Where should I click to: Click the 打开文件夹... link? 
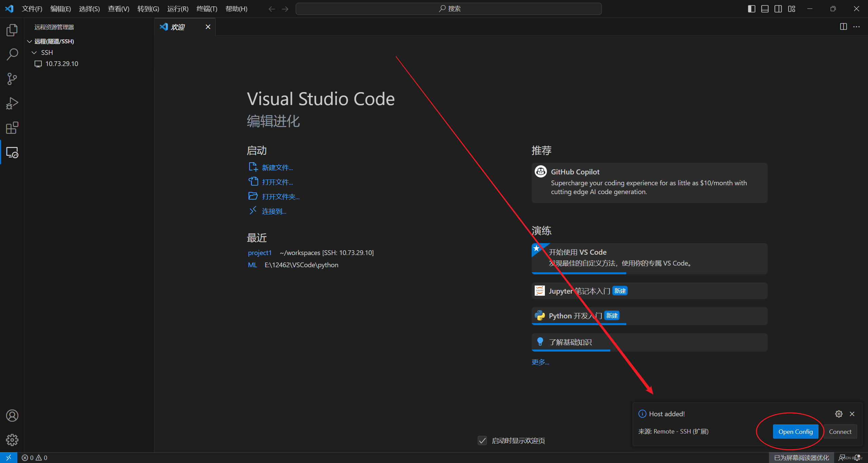point(281,197)
